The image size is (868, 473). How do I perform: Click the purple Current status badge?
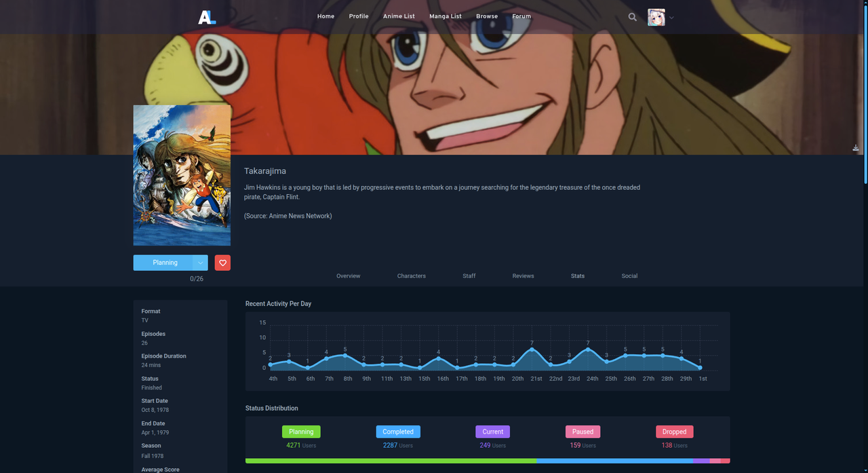[493, 432]
